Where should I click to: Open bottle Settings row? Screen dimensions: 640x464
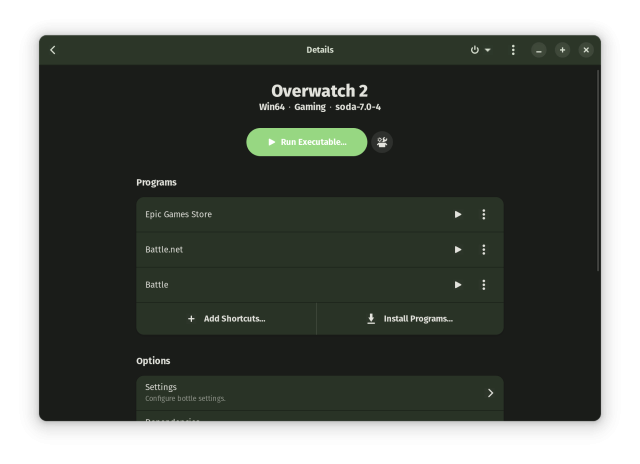(x=320, y=393)
